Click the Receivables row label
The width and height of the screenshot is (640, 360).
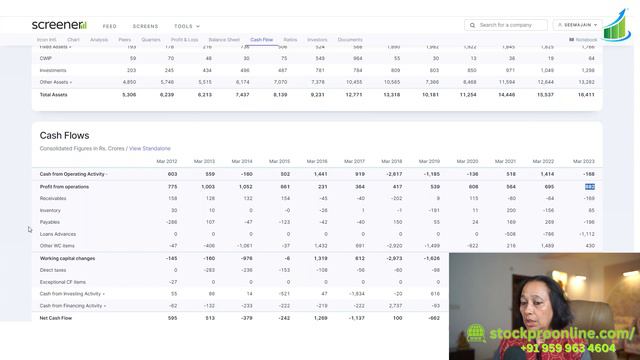tap(53, 198)
